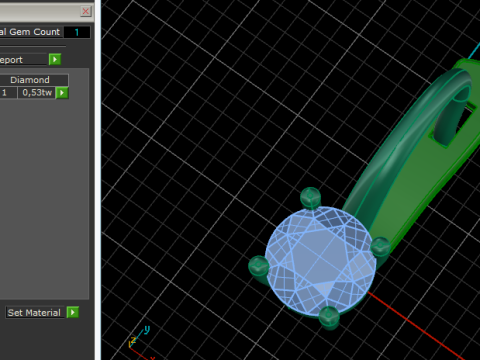480x360 pixels.
Task: Select the bottom prong below the diamond
Action: [329, 317]
